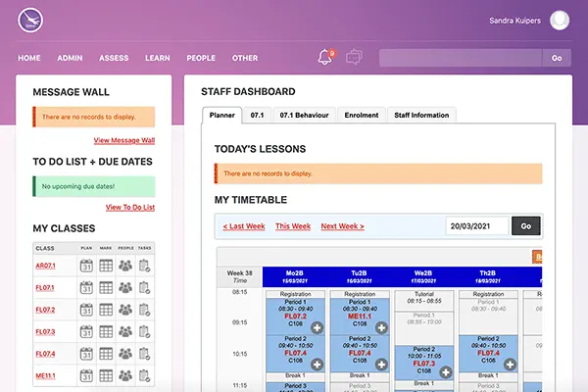Open the Admin menu

click(70, 58)
